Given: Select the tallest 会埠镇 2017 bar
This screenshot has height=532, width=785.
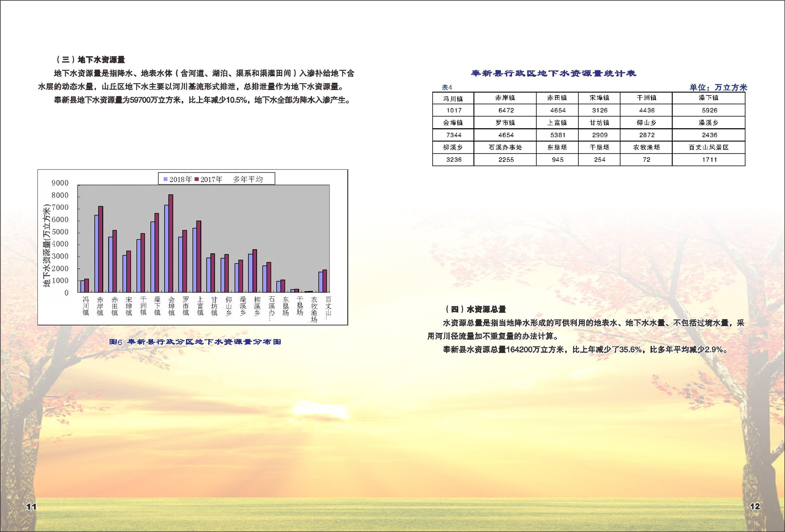Looking at the screenshot, I should click(171, 243).
